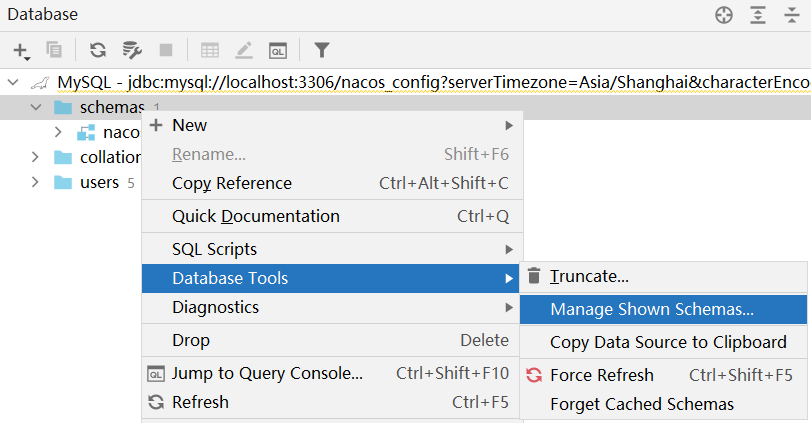Screen dimensions: 811x423
Task: Choose Quick Documentation menu item
Action: click(333, 217)
